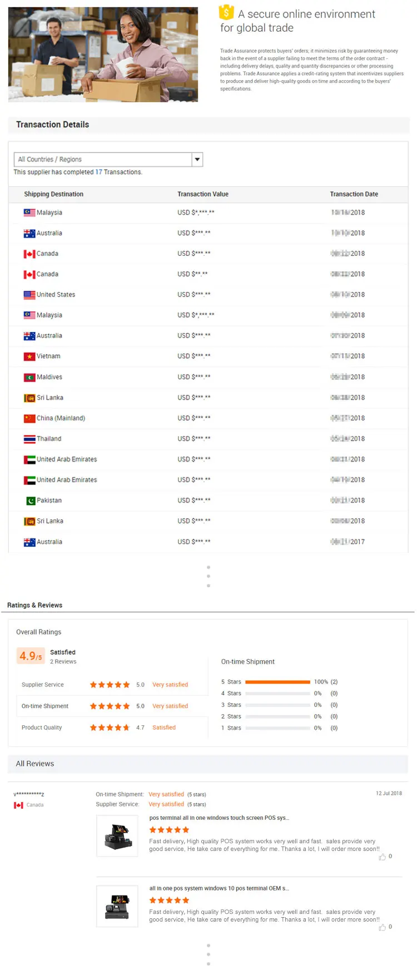
Task: Open the All Countries / Regions dropdown arrow
Action: (197, 160)
